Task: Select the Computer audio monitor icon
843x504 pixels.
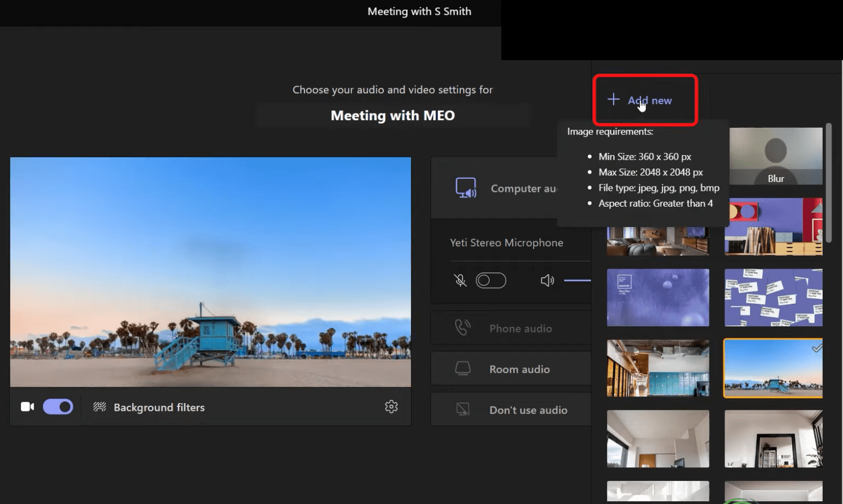Action: (x=466, y=188)
